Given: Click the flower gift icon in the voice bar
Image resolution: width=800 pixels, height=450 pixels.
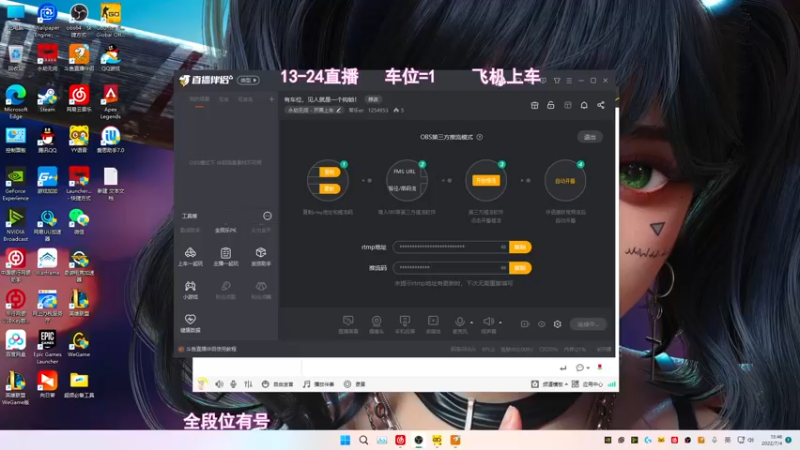Looking at the screenshot, I should [600, 367].
